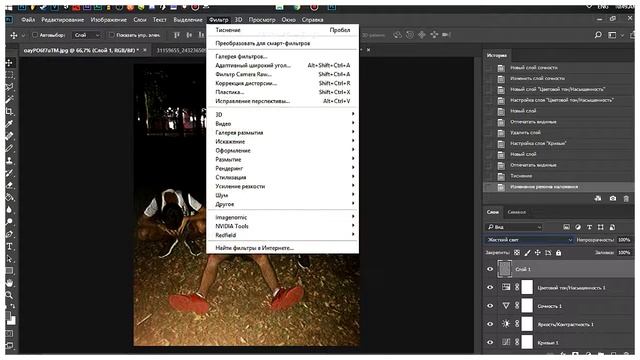Click filter for pixel layers icon

[x=566, y=227]
